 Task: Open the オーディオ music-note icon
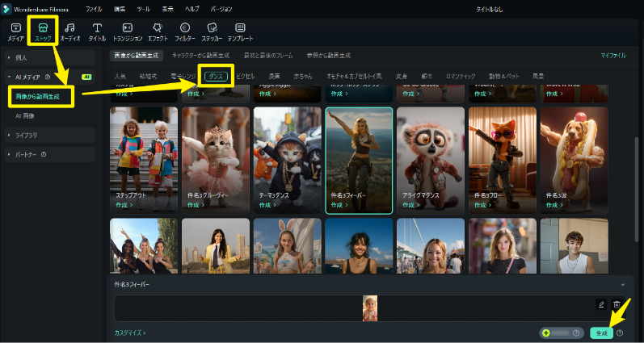[70, 28]
